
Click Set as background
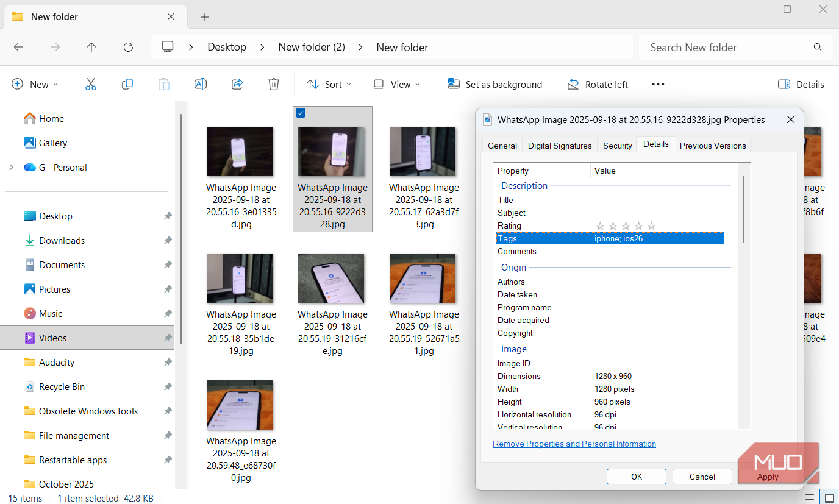click(494, 84)
